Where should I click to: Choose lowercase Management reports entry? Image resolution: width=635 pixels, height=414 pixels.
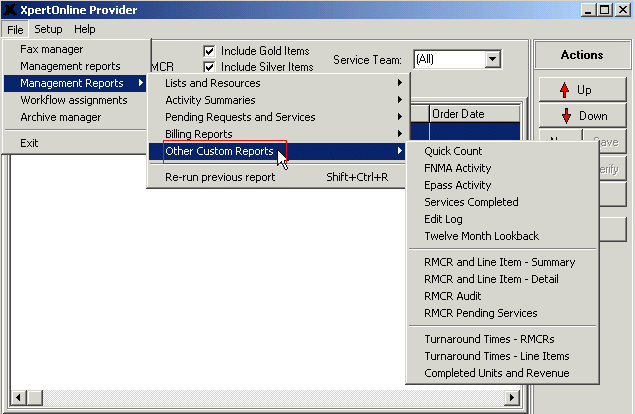(75, 66)
